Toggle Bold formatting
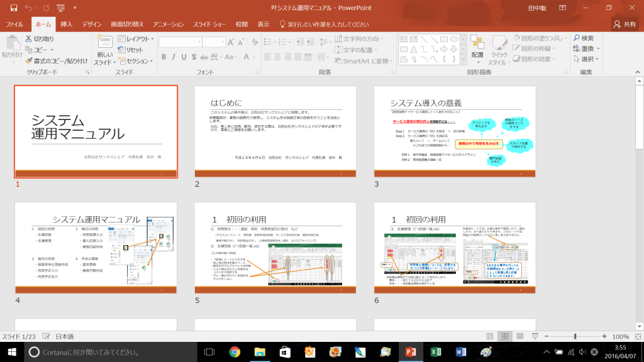The image size is (644, 362). point(164,57)
